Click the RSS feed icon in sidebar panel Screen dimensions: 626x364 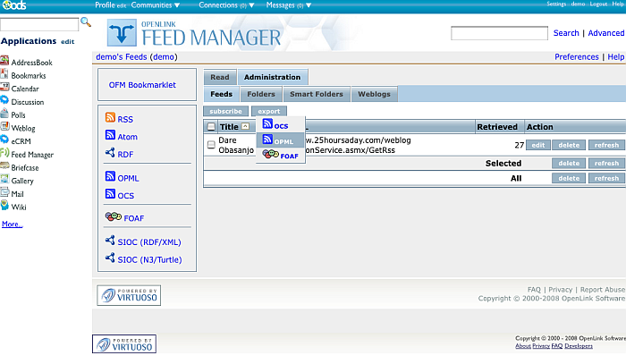coord(110,118)
